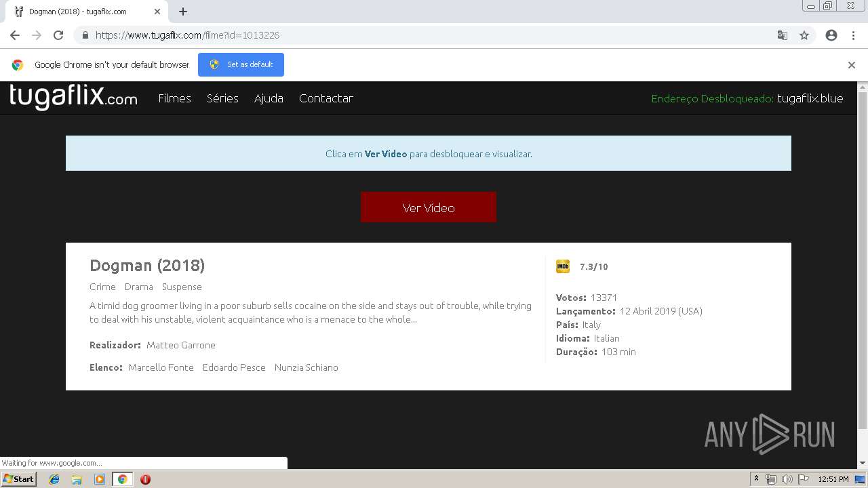Viewport: 868px width, 488px height.
Task: Reload the page with the refresh icon
Action: [58, 35]
